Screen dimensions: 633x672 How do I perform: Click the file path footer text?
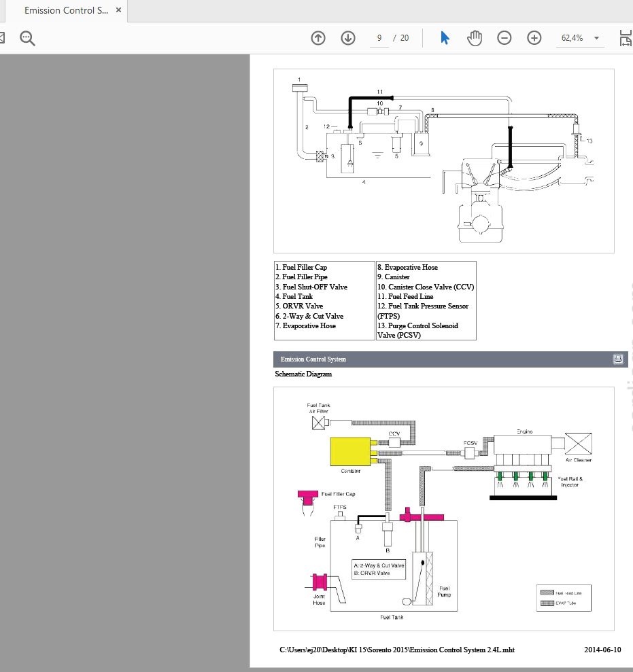point(396,650)
